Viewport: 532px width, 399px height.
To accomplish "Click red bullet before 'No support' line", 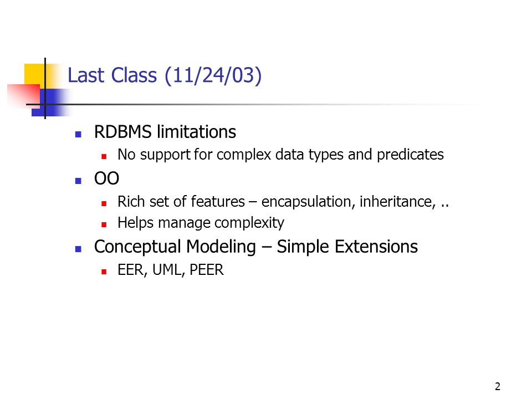I will click(104, 156).
